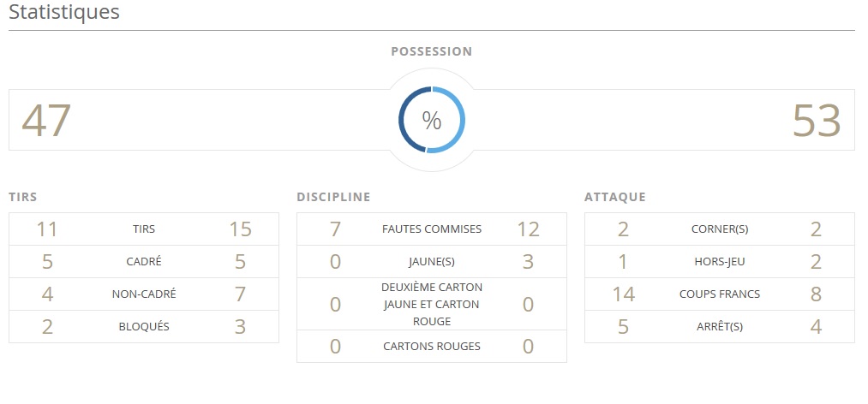The width and height of the screenshot is (868, 404).
Task: Click the NON-CADRÉ row label
Action: tap(144, 294)
